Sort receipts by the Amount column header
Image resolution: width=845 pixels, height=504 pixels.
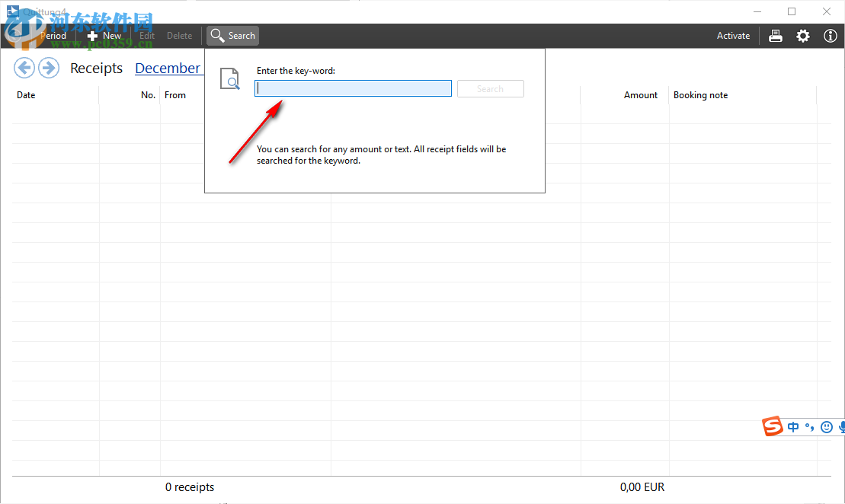point(641,94)
